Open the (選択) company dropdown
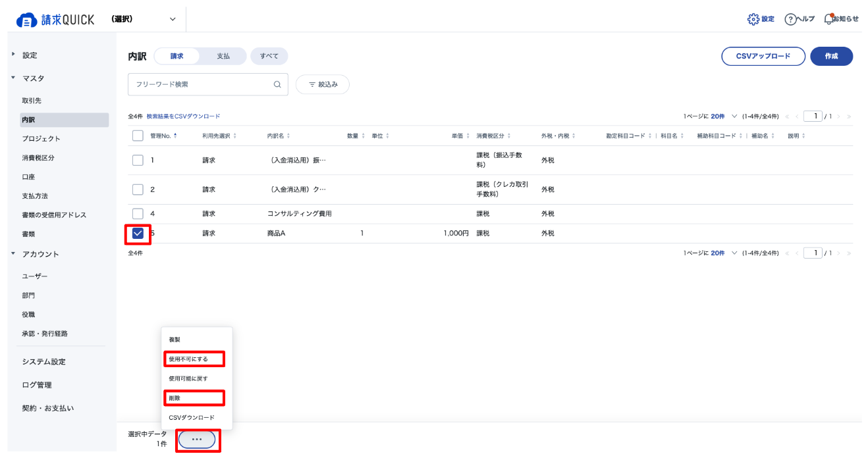The width and height of the screenshot is (868, 458). [x=144, y=19]
